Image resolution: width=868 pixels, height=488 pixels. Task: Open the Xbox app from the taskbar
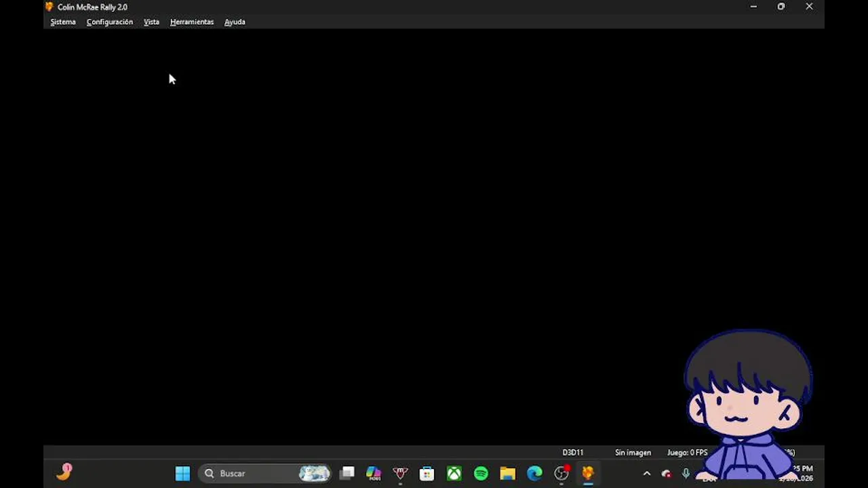454,473
